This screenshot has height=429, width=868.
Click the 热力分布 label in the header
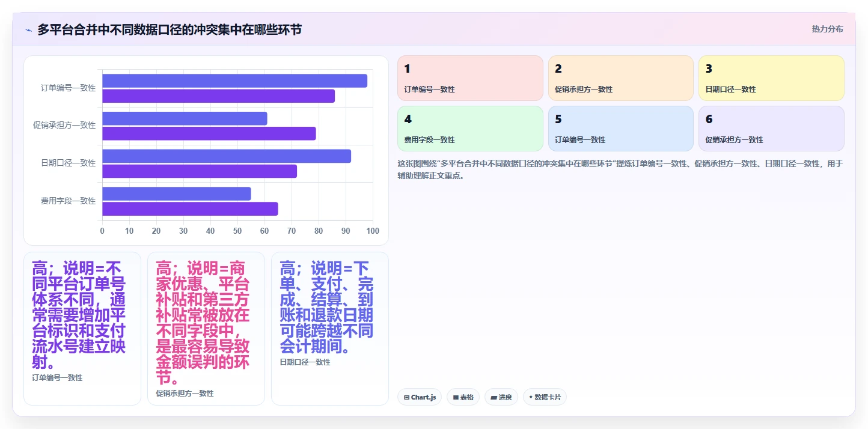coord(827,29)
